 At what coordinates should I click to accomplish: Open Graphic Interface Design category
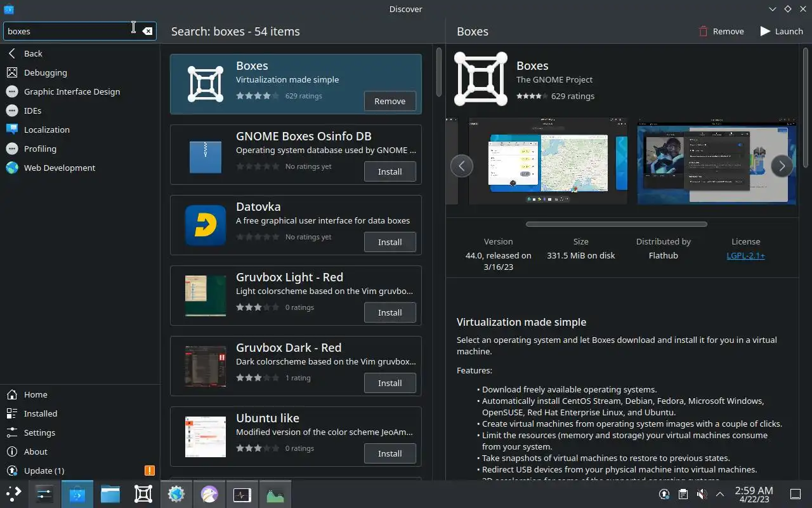point(80,91)
